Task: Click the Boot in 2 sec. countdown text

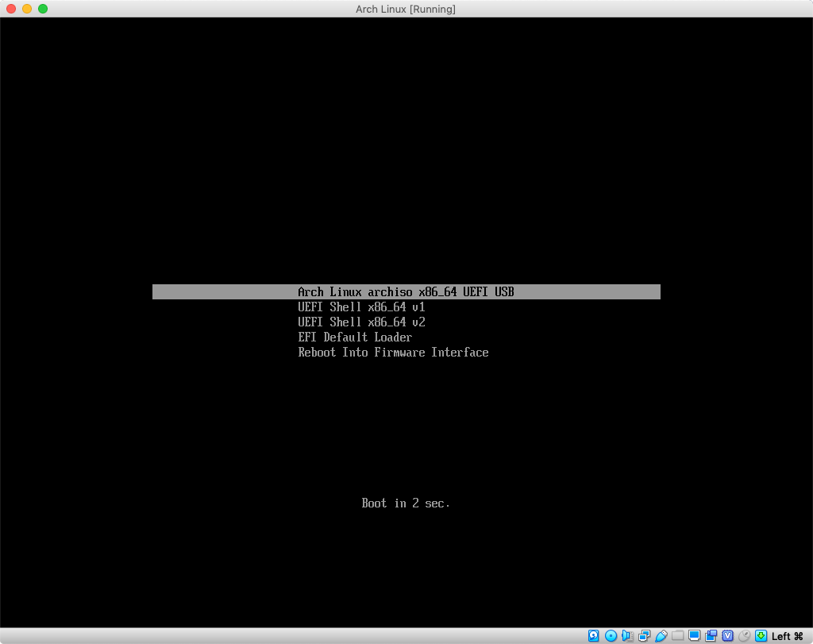Action: tap(406, 503)
